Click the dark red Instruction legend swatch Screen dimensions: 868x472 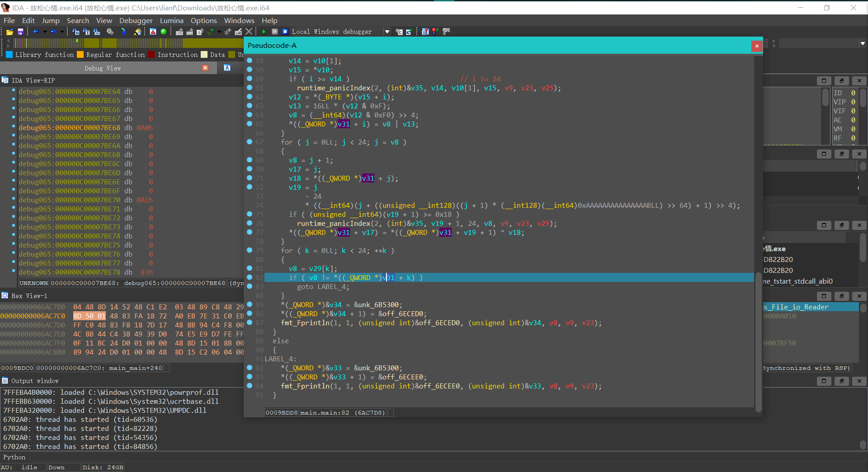[x=151, y=55]
